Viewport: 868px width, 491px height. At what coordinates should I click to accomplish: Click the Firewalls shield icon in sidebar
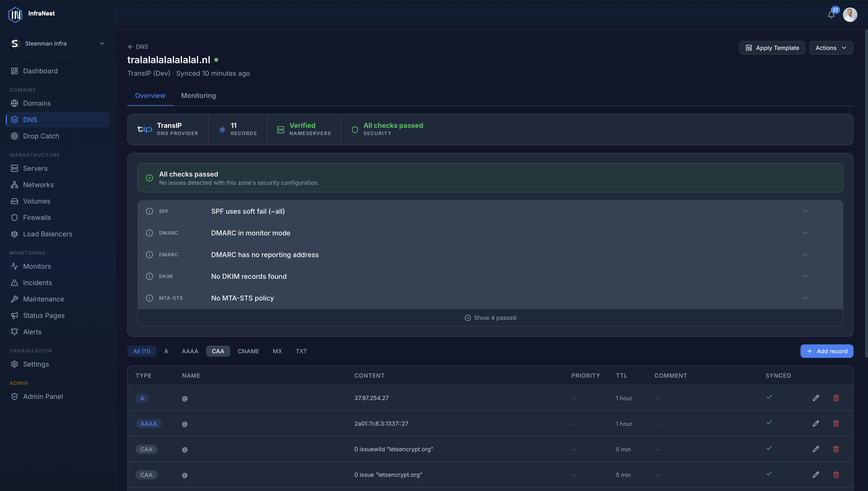point(14,218)
